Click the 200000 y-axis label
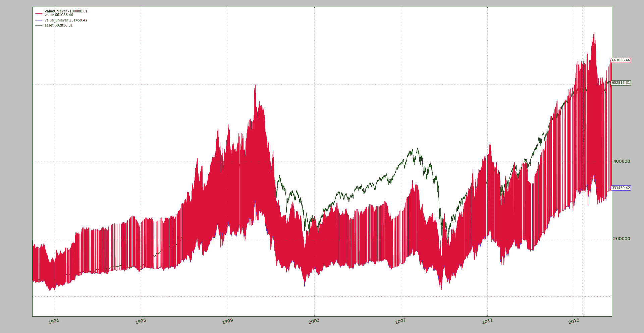 pos(622,239)
